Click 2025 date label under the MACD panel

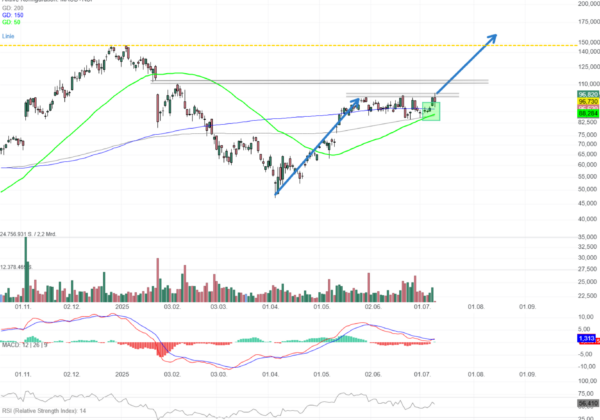pyautogui.click(x=122, y=374)
